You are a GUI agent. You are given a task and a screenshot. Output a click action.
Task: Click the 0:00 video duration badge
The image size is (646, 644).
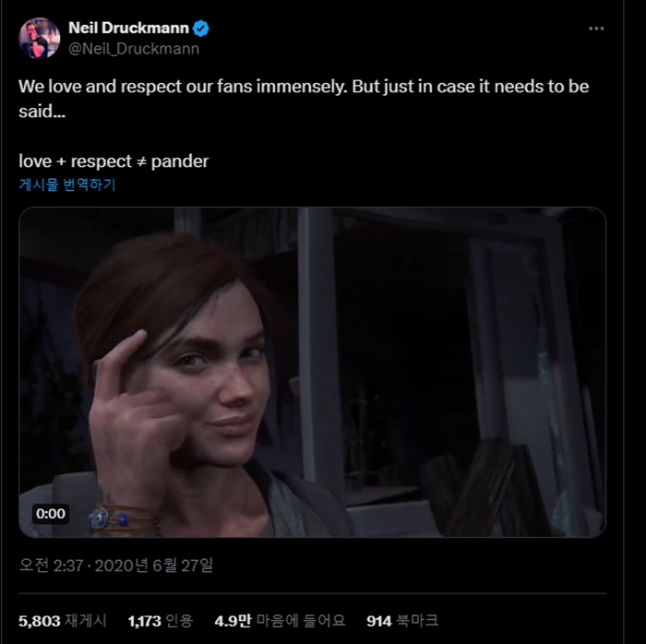[51, 513]
